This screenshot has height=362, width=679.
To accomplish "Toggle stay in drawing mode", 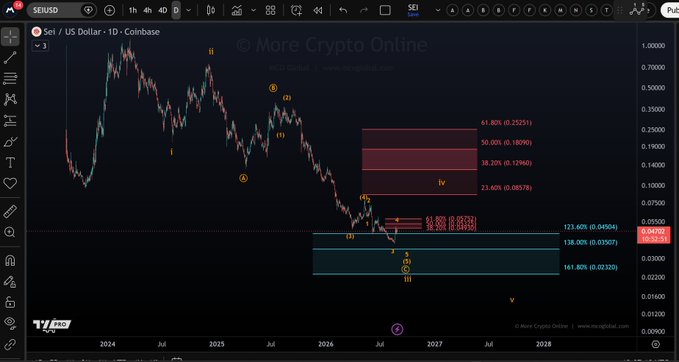I will pos(10,281).
